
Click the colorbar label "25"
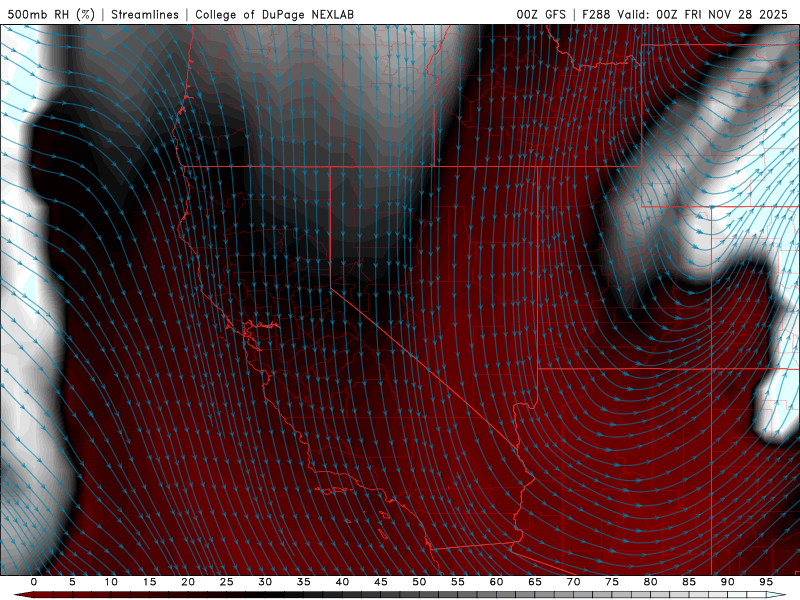[227, 582]
